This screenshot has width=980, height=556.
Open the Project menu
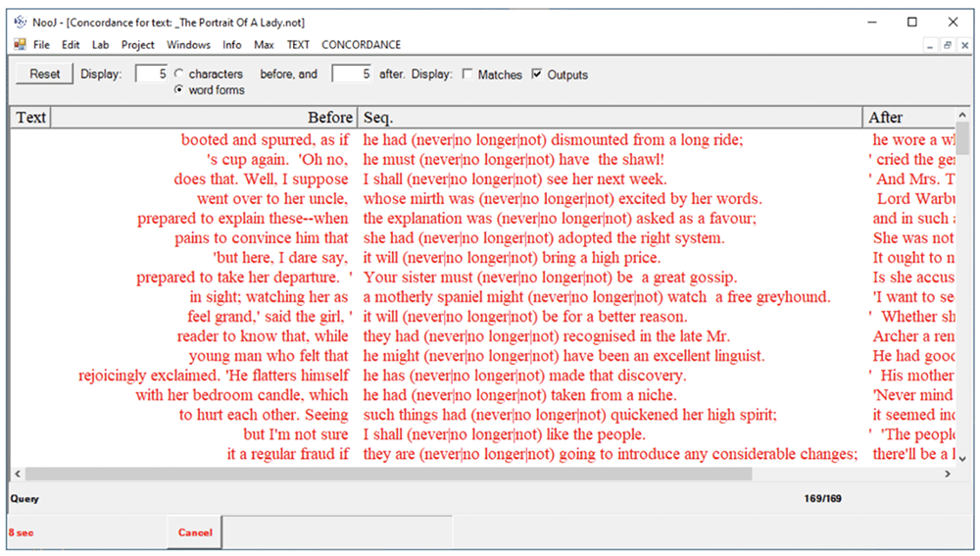point(137,44)
